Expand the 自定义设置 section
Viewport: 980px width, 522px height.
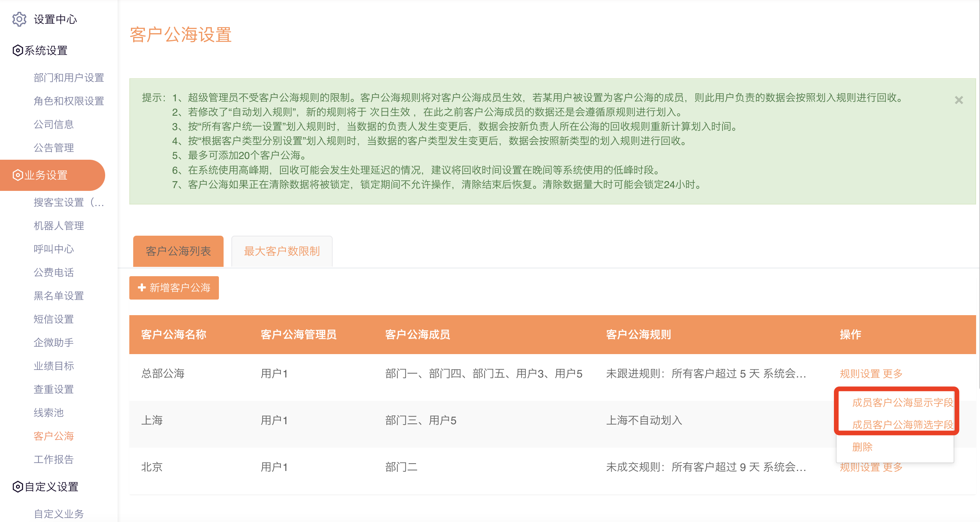51,487
